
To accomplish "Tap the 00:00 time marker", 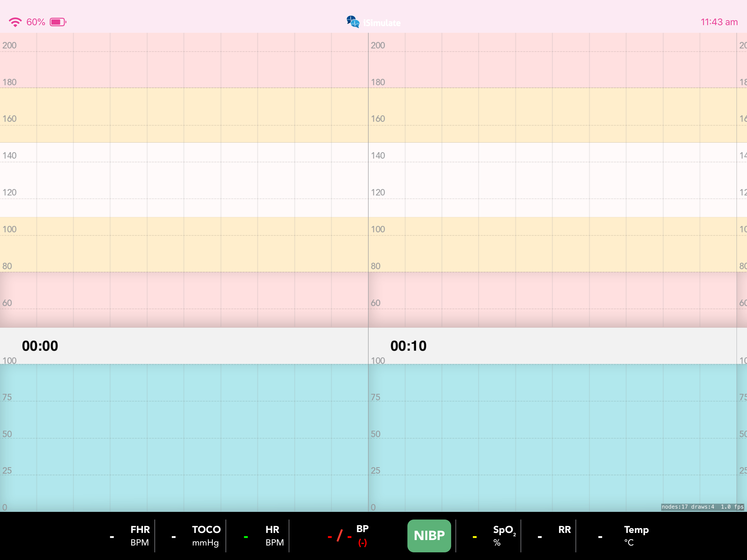I will (40, 346).
